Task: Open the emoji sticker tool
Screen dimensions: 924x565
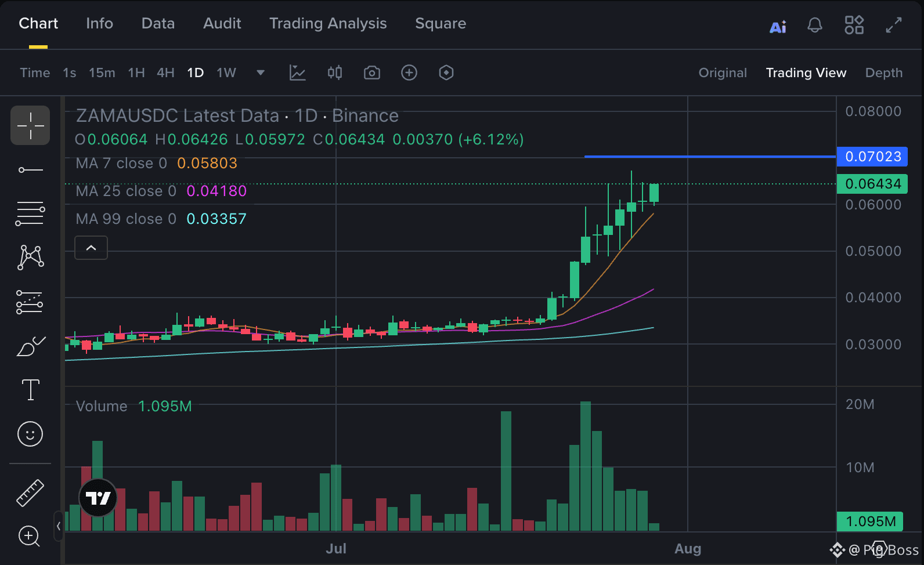Action: click(x=30, y=434)
